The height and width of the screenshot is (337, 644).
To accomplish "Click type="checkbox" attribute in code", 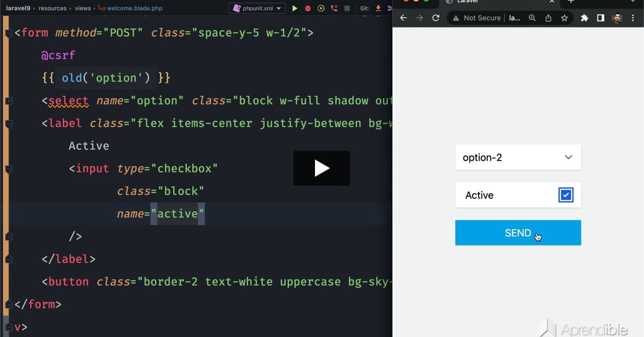I will tap(167, 169).
